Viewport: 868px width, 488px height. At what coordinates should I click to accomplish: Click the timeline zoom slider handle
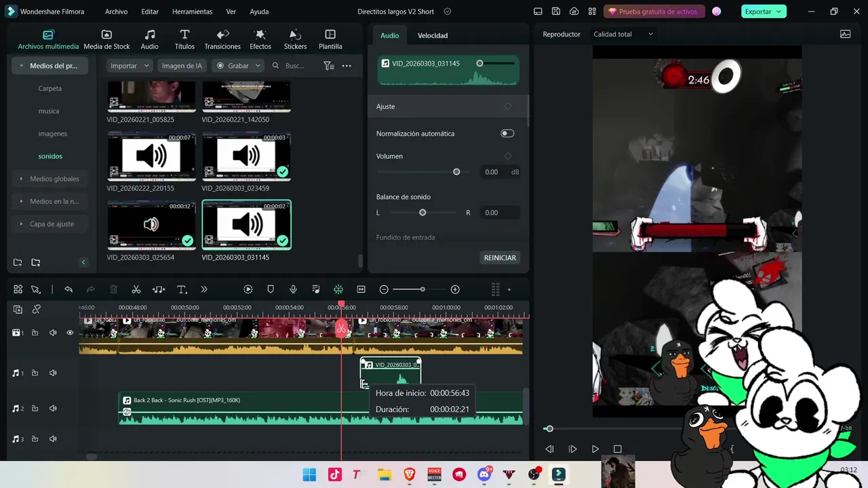[422, 289]
